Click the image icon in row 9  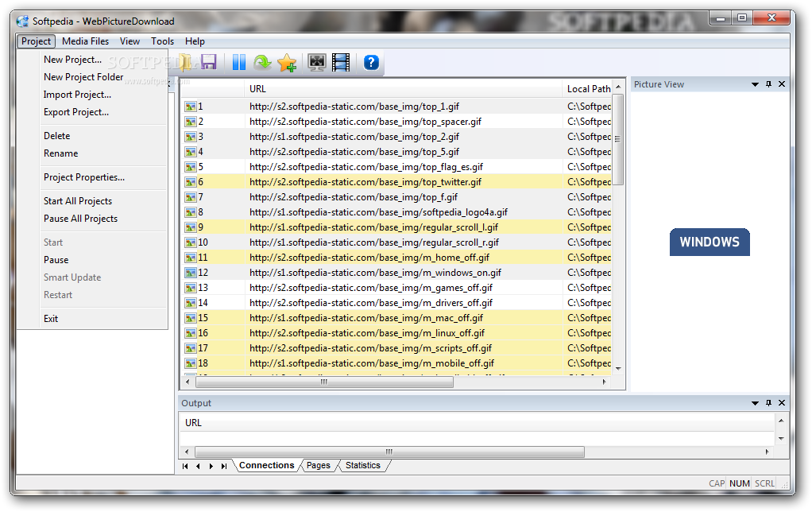point(191,227)
